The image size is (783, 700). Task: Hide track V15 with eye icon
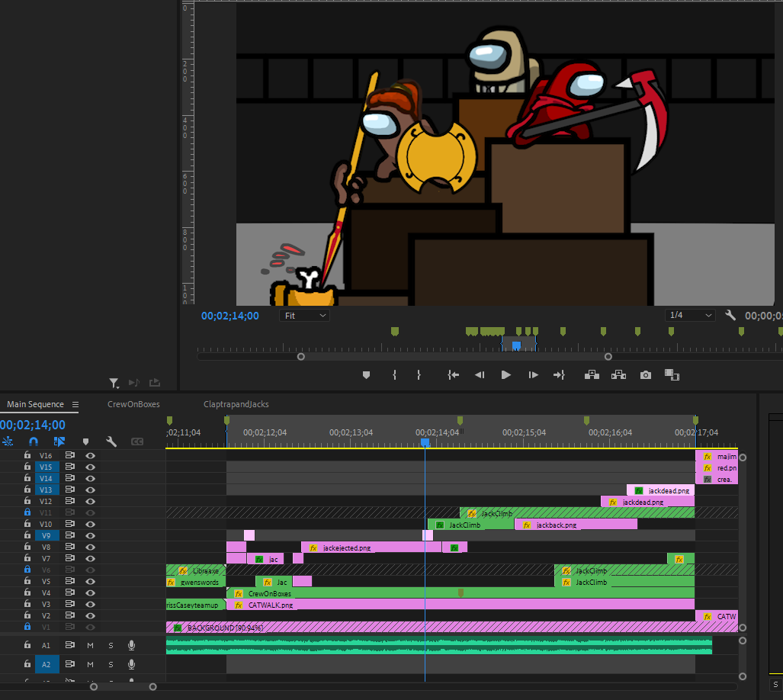click(x=91, y=467)
